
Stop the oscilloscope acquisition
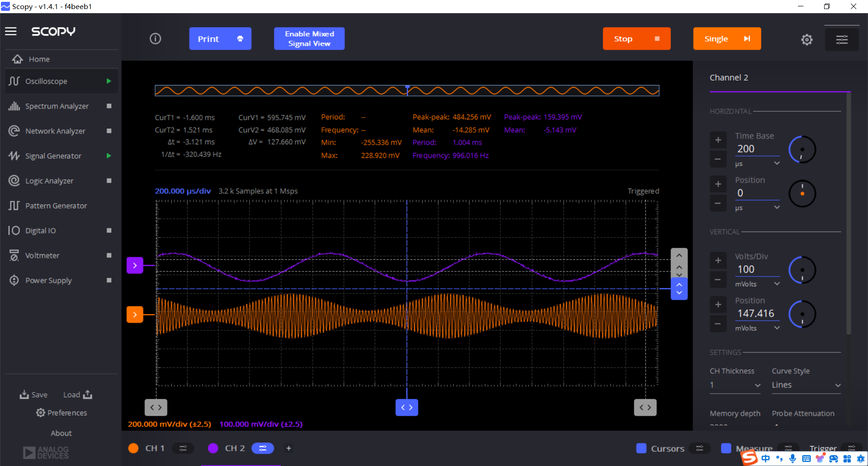637,39
